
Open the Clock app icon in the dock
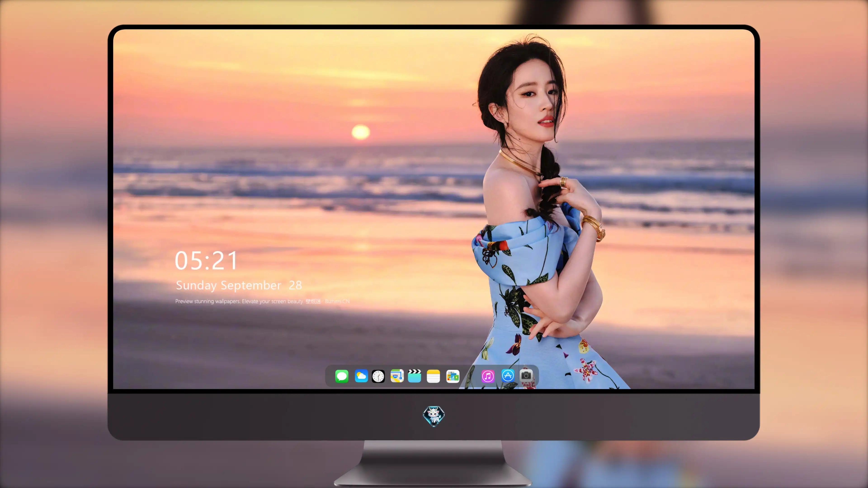click(x=378, y=376)
